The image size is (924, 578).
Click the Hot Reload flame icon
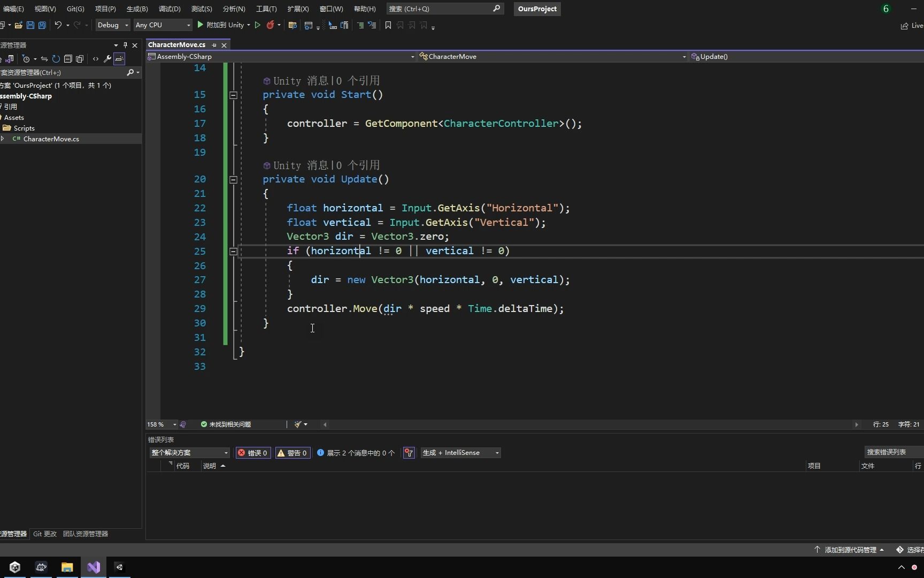(270, 25)
